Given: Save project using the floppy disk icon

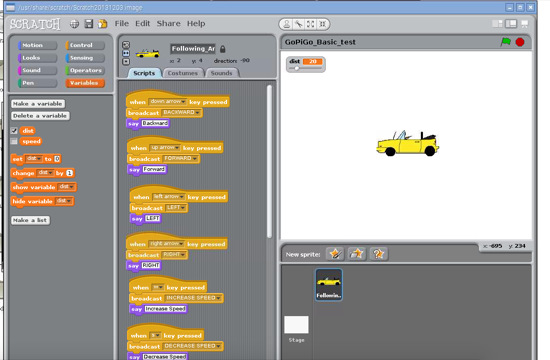Looking at the screenshot, I should [x=89, y=24].
